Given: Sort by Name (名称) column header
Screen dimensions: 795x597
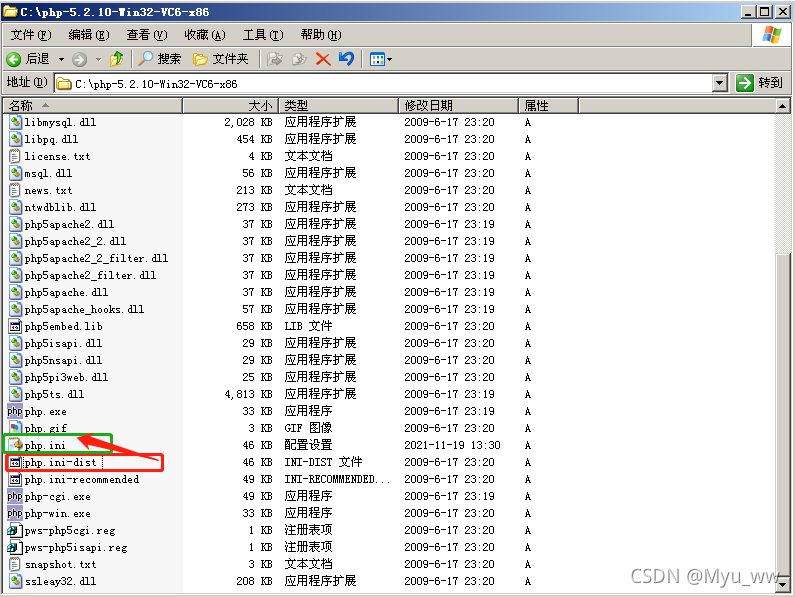Looking at the screenshot, I should coord(93,106).
